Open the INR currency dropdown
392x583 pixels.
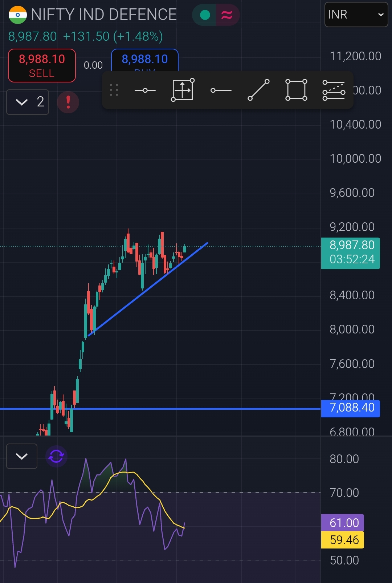coord(356,15)
